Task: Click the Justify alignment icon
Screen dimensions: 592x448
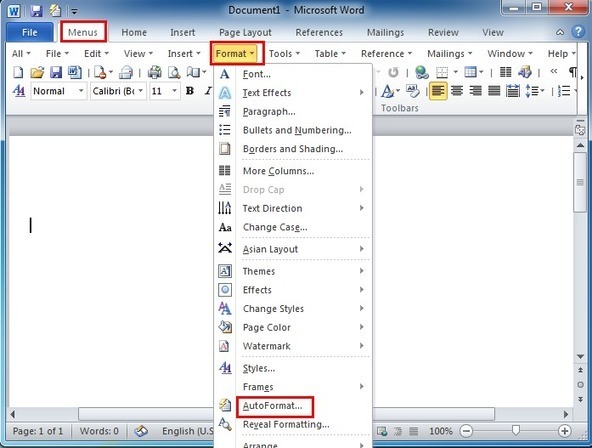Action: pos(494,91)
